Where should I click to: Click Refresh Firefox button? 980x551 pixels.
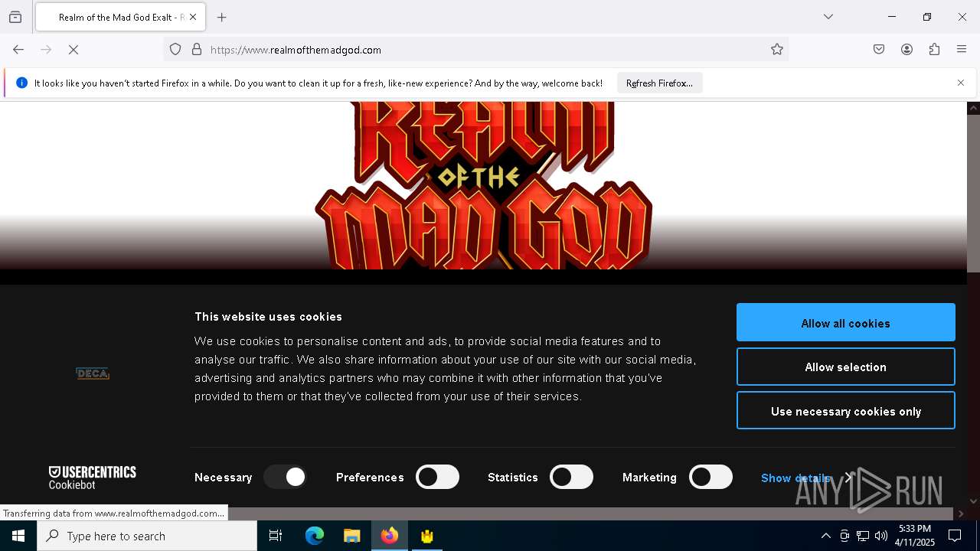coord(659,83)
